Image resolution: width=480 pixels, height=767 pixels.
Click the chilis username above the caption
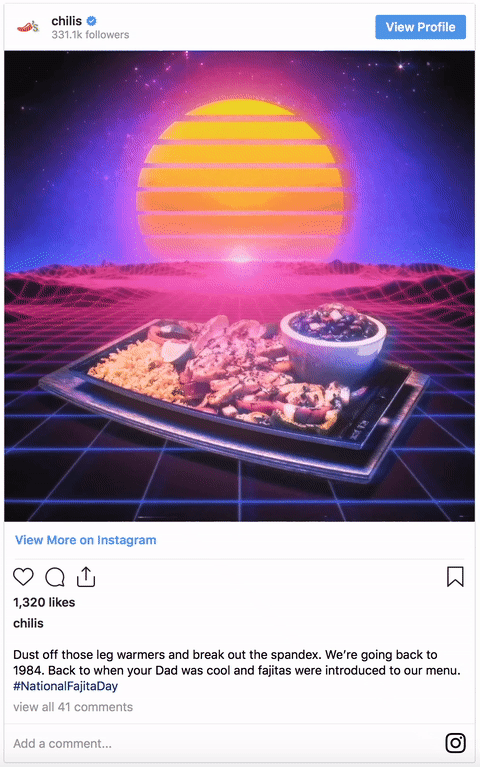(28, 623)
